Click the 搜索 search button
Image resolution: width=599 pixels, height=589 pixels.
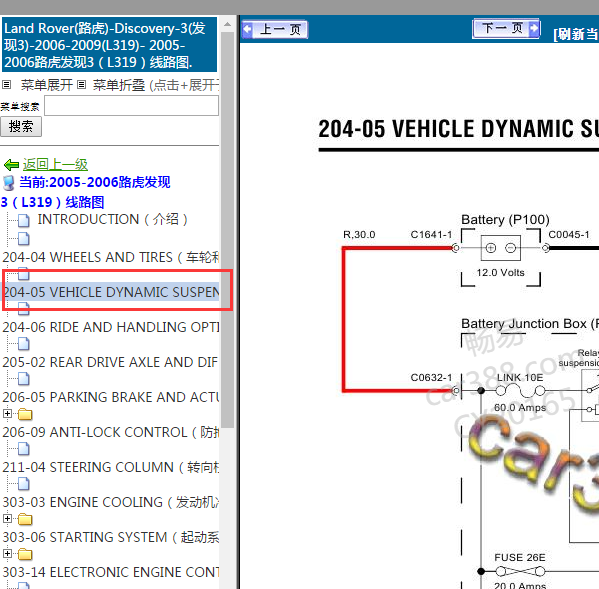[21, 126]
